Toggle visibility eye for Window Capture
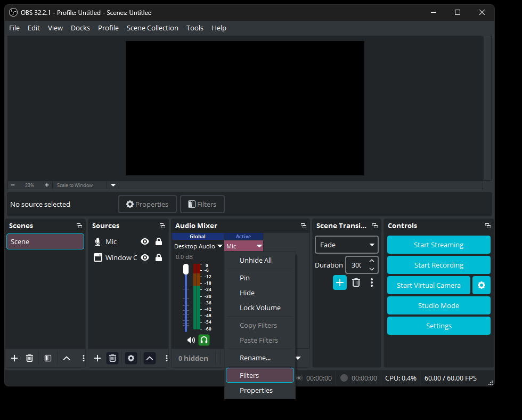Image resolution: width=522 pixels, height=420 pixels. click(145, 257)
